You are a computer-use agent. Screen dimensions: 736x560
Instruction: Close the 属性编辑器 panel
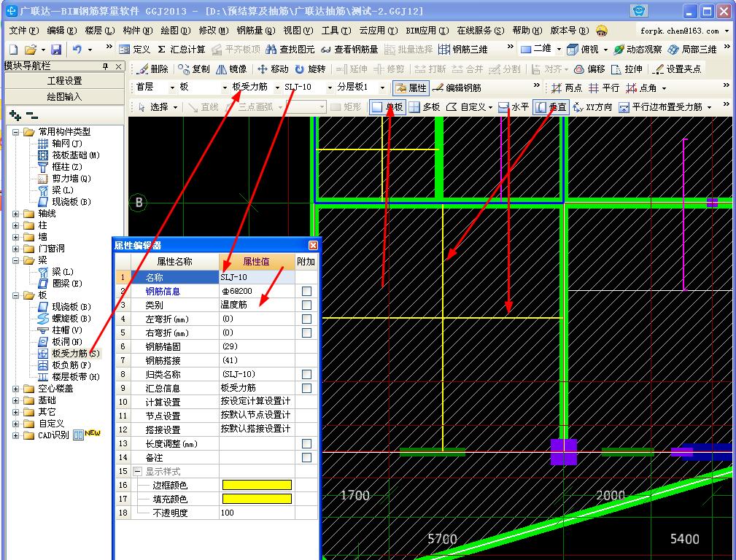313,245
